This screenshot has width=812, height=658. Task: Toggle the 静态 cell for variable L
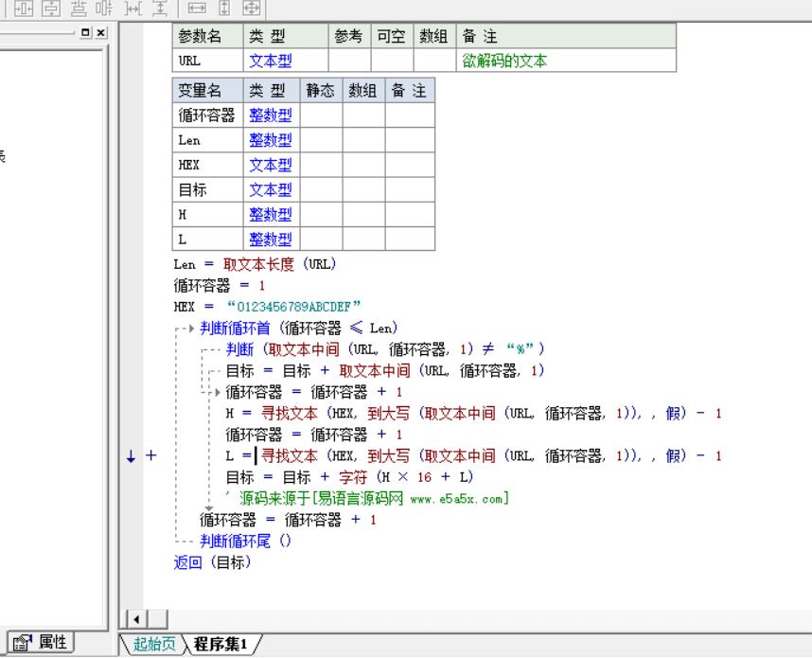click(x=321, y=240)
